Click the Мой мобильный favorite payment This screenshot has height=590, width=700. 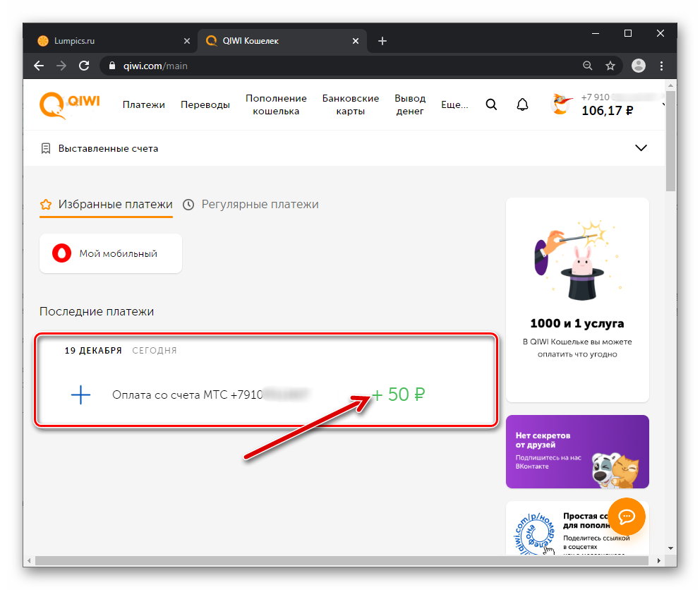[111, 253]
